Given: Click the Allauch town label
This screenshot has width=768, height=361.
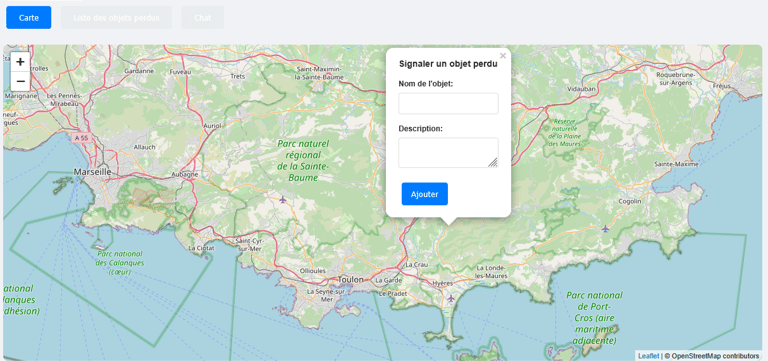Looking at the screenshot, I should click(x=144, y=146).
